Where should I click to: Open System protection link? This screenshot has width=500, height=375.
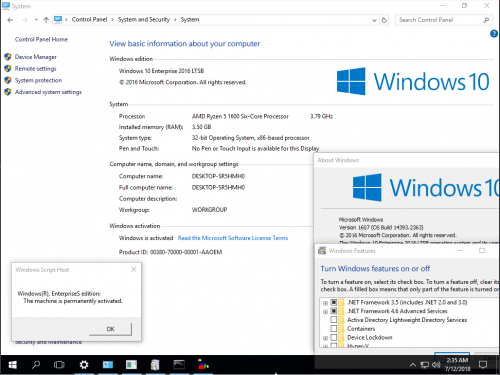tap(38, 80)
